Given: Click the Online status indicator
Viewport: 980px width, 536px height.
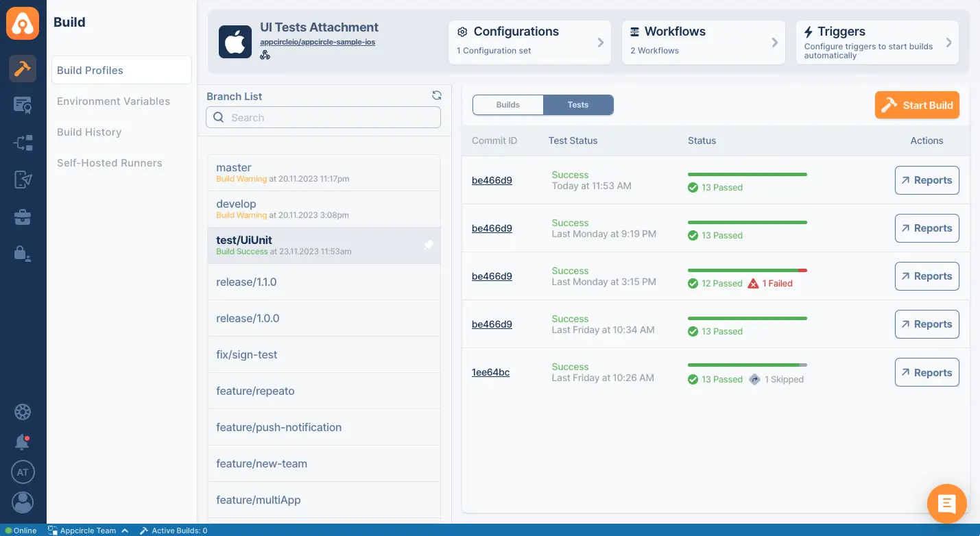Looking at the screenshot, I should coord(21,531).
